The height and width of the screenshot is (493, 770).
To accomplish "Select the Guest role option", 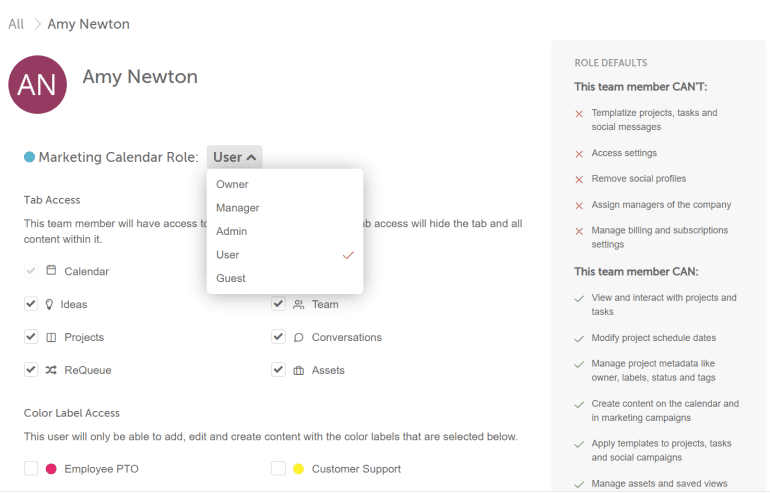I will pos(230,278).
